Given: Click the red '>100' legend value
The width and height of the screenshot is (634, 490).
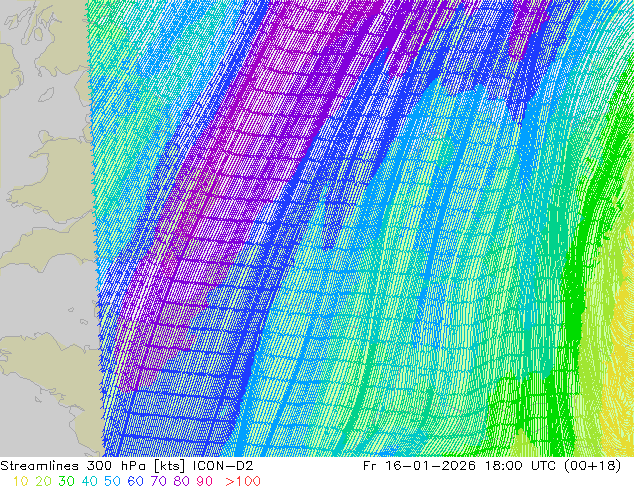Looking at the screenshot, I should (243, 481).
